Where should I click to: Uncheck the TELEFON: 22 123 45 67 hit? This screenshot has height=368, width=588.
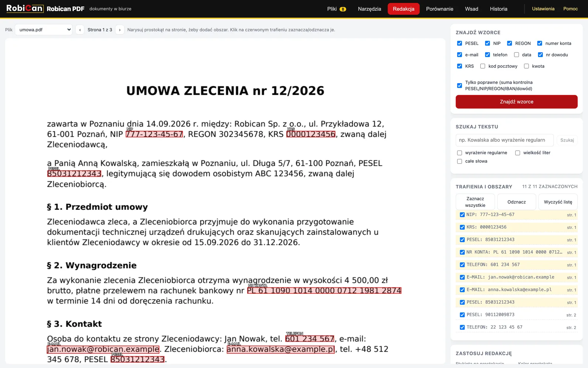tap(462, 328)
